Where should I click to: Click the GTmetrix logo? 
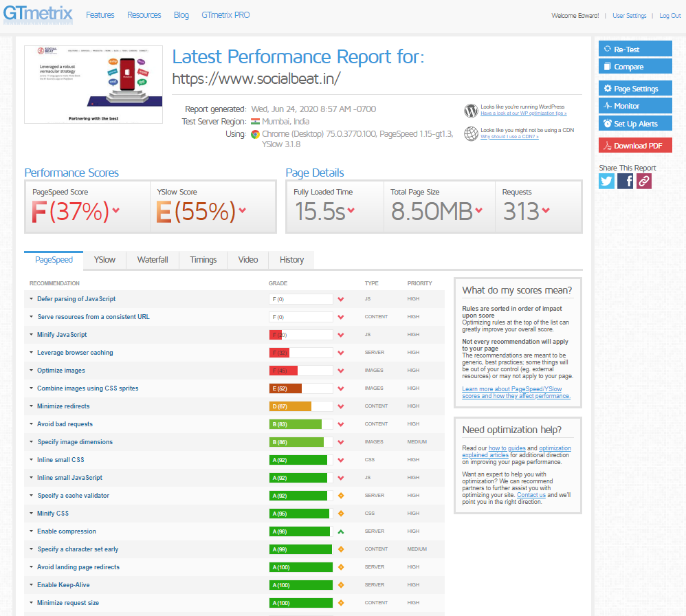coord(38,14)
